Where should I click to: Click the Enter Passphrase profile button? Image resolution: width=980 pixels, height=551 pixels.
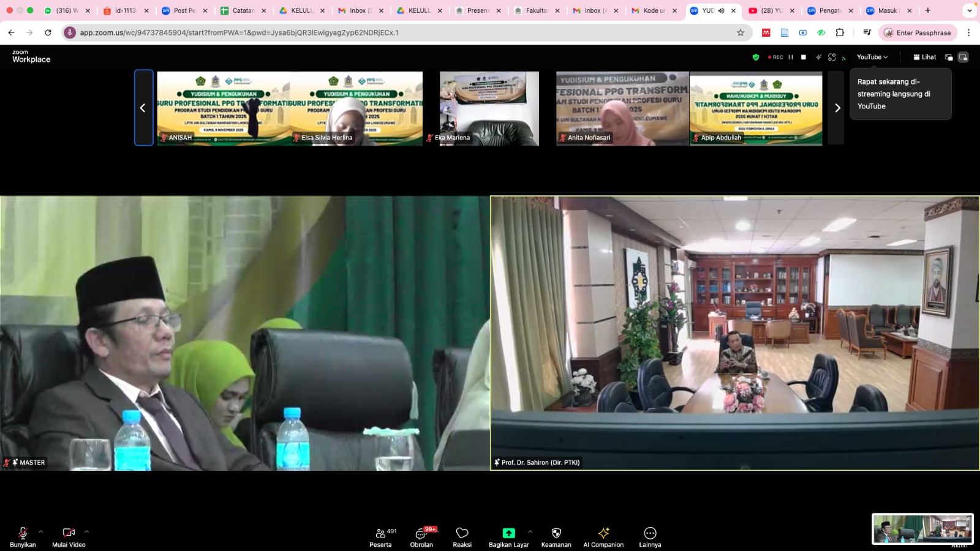[917, 32]
